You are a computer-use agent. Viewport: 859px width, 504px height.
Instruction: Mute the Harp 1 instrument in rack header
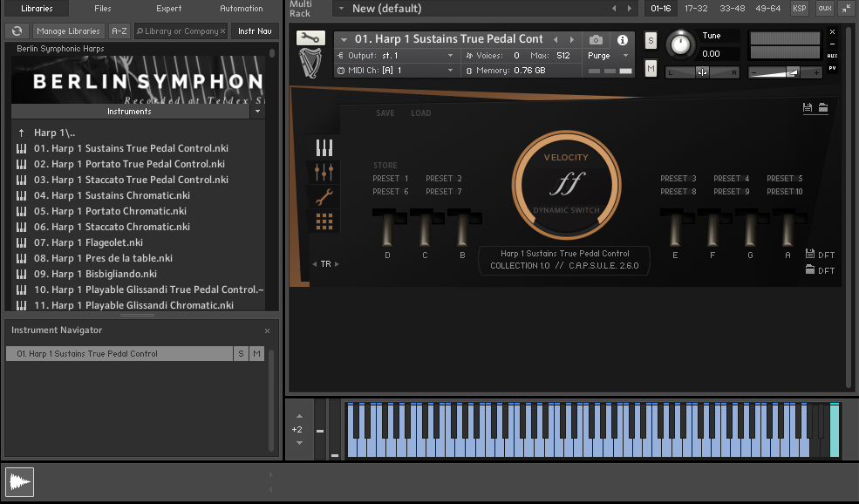pos(651,69)
